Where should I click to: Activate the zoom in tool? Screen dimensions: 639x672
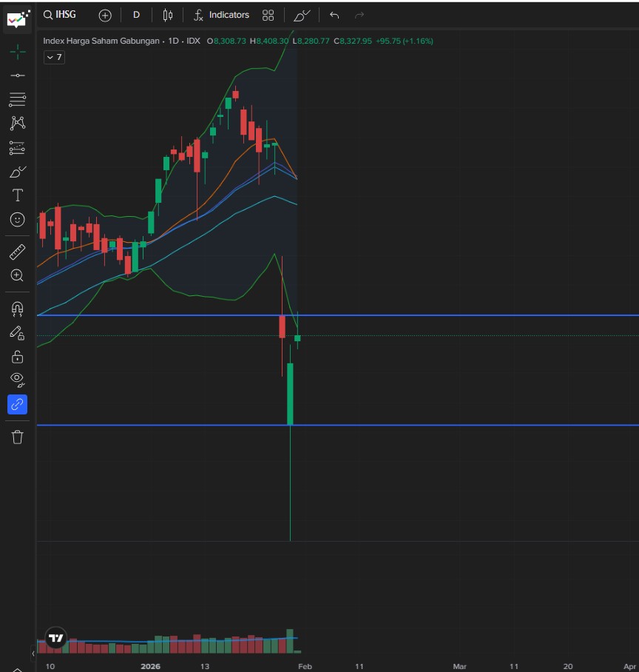pos(18,275)
